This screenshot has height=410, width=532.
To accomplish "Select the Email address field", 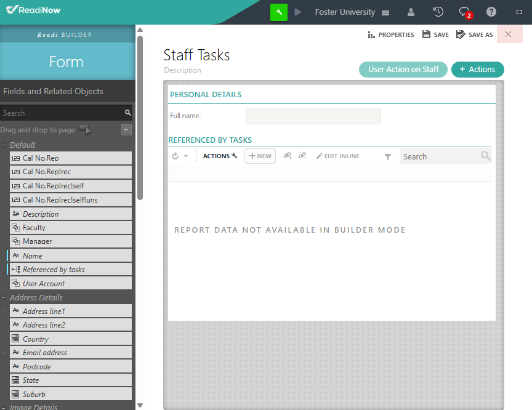I will [x=71, y=353].
